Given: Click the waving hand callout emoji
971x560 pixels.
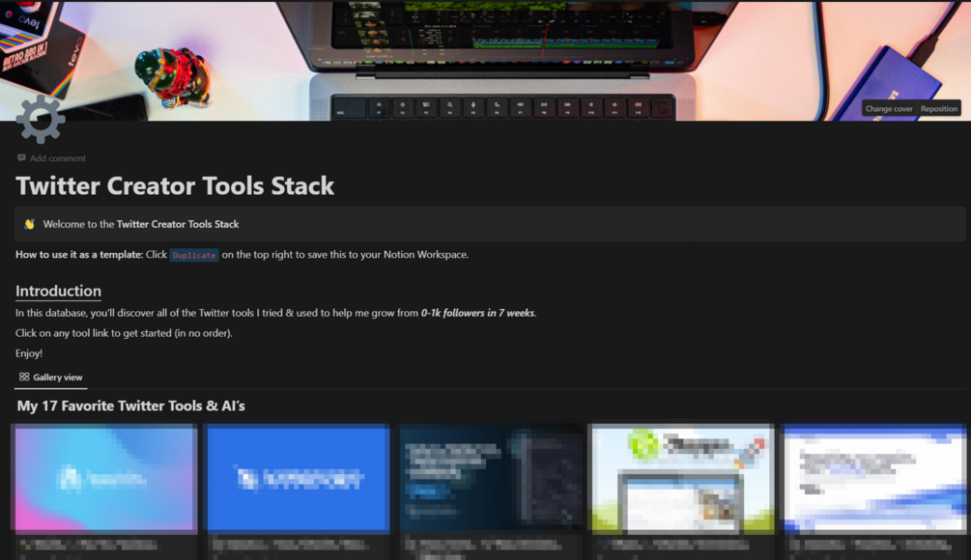Looking at the screenshot, I should (29, 224).
